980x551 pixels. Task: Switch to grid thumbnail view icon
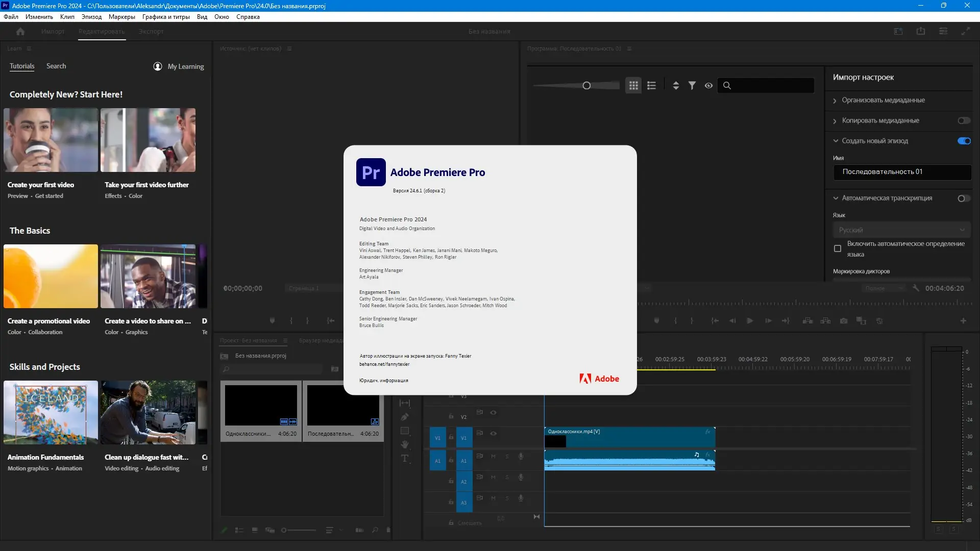633,86
